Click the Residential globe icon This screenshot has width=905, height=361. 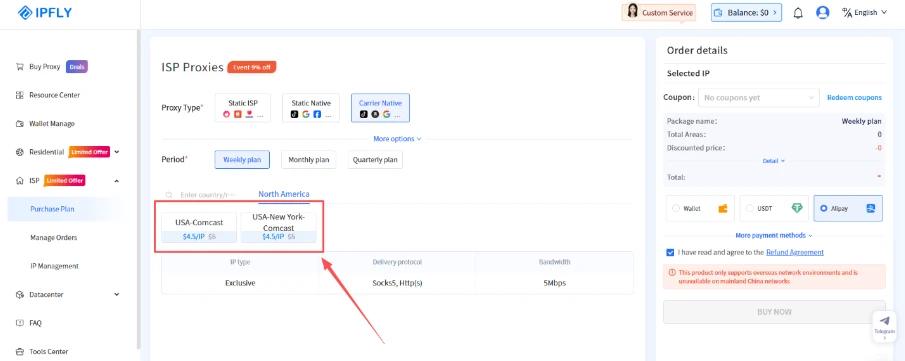pos(19,152)
